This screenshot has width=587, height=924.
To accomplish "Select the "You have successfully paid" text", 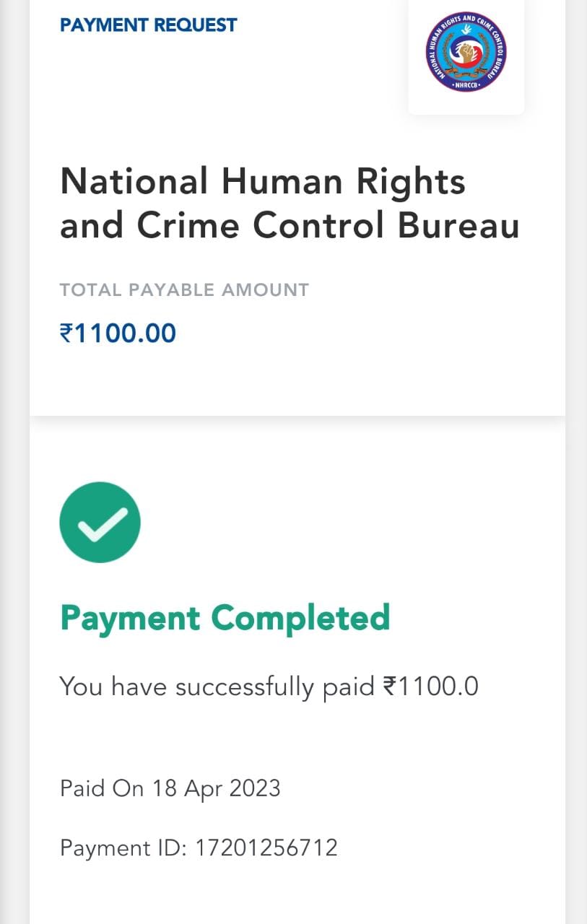I will click(x=217, y=686).
